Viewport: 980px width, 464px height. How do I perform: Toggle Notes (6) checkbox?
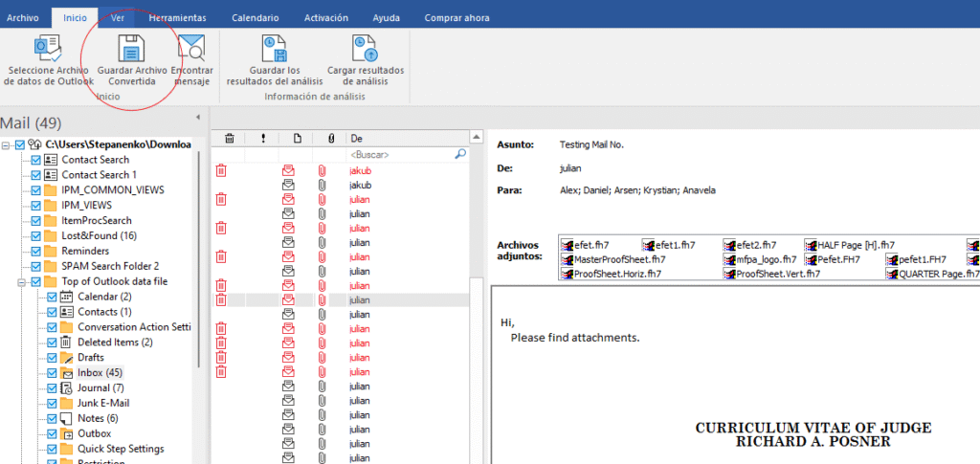[x=52, y=418]
